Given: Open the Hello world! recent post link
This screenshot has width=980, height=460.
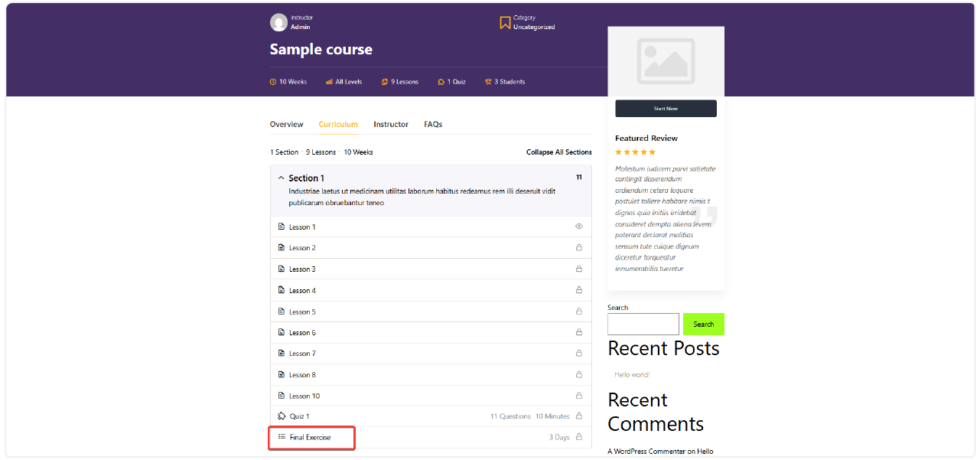Looking at the screenshot, I should (632, 374).
